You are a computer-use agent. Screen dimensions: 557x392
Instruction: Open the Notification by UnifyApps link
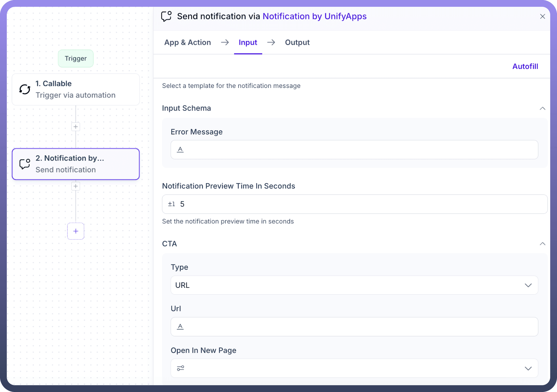click(x=315, y=16)
